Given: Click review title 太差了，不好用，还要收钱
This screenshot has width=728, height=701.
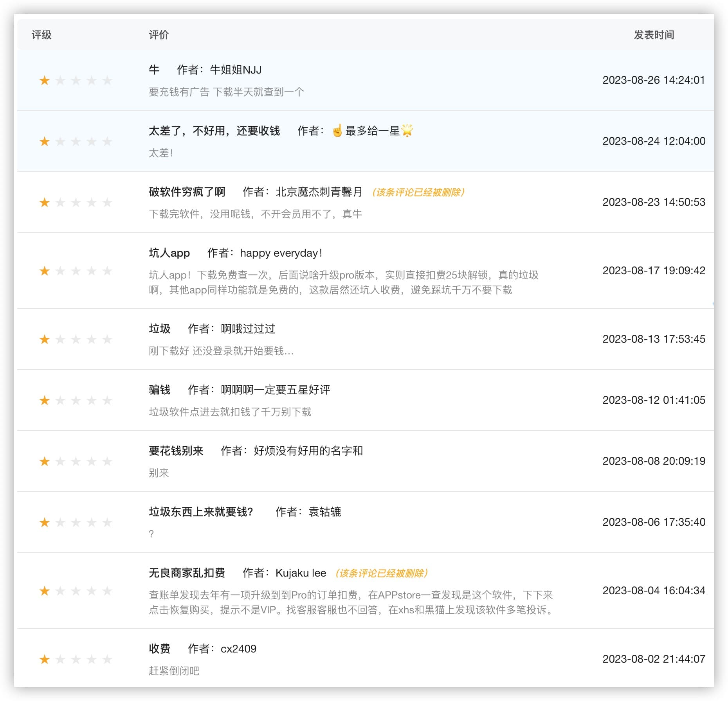Looking at the screenshot, I should point(214,131).
